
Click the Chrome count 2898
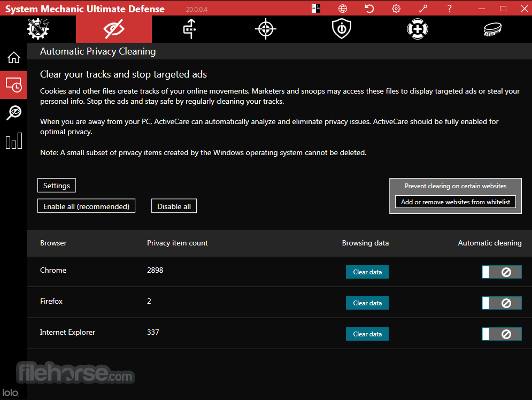155,270
